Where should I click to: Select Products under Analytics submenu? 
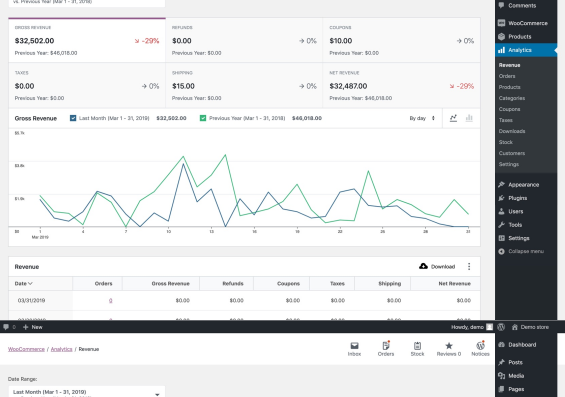click(510, 87)
